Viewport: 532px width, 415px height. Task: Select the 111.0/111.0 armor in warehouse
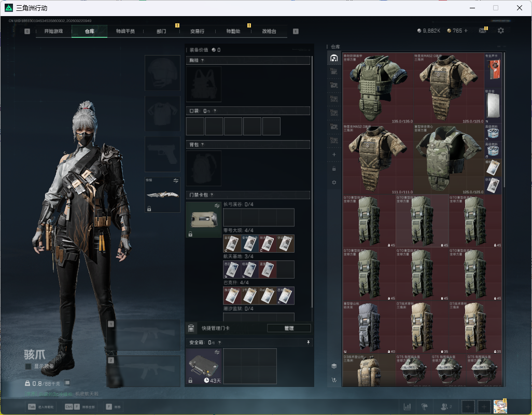point(378,159)
